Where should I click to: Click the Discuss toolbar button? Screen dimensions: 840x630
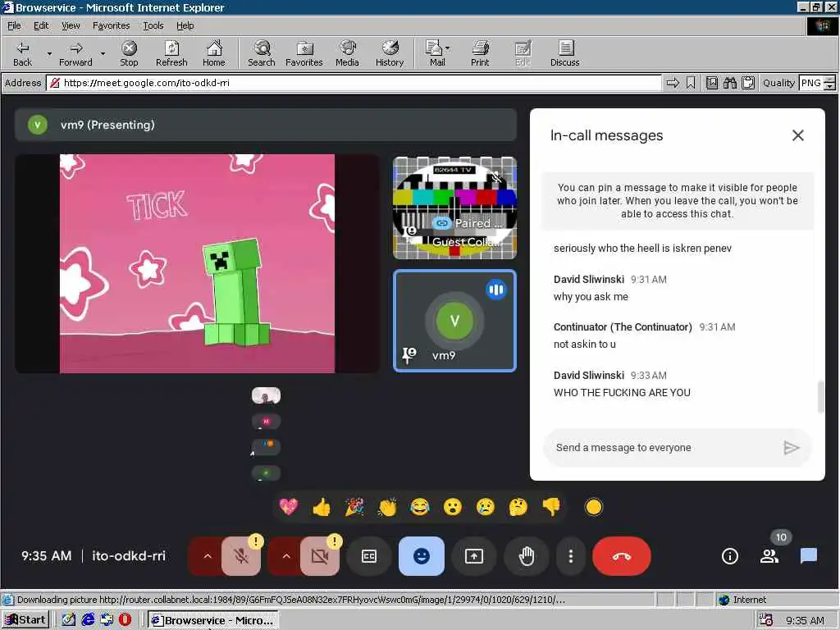[x=564, y=53]
